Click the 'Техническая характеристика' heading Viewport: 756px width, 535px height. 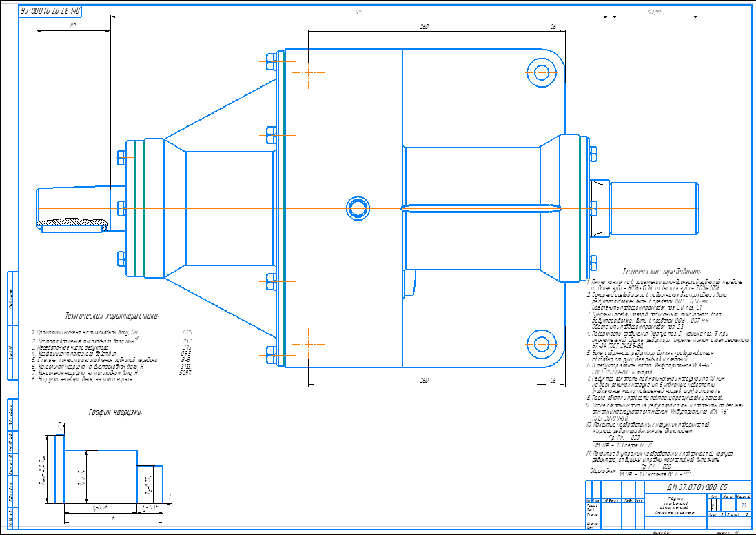pos(111,316)
